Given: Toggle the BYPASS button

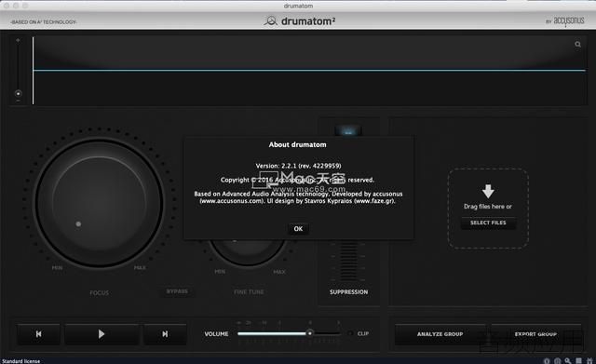Looking at the screenshot, I should 177,291.
